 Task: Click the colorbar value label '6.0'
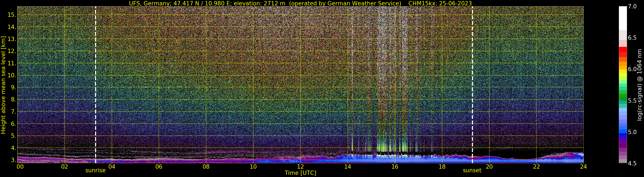coord(632,69)
